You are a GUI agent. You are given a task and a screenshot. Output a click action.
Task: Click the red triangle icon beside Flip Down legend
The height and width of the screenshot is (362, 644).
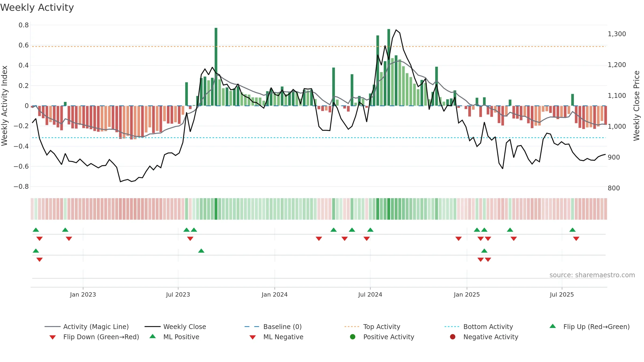(53, 337)
